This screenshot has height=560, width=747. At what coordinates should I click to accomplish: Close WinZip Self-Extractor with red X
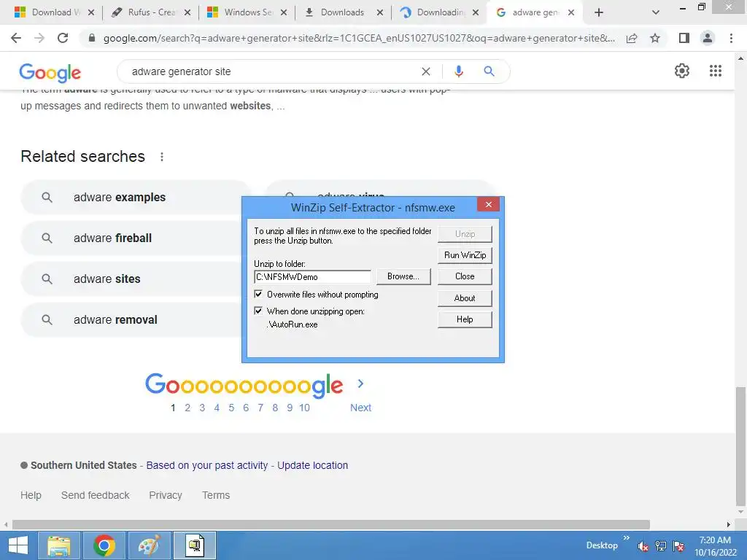pos(488,204)
